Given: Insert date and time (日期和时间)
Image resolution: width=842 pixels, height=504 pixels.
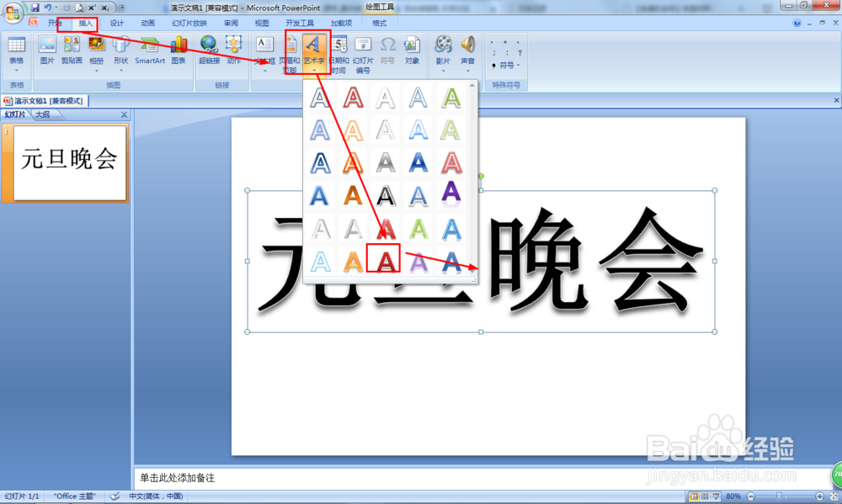Looking at the screenshot, I should click(338, 55).
